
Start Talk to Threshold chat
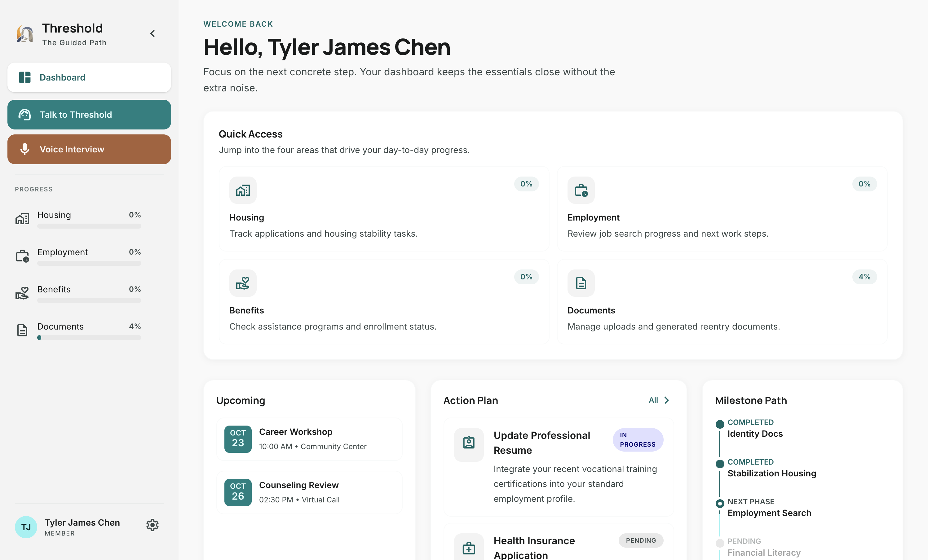[x=89, y=115]
